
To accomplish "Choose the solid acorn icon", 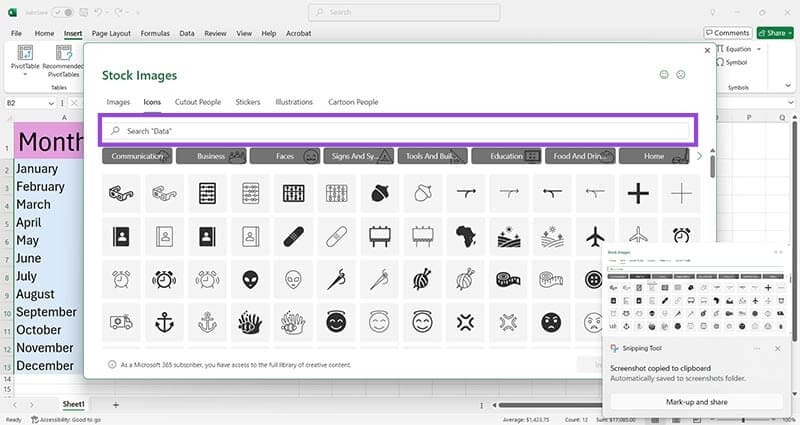I will (380, 193).
